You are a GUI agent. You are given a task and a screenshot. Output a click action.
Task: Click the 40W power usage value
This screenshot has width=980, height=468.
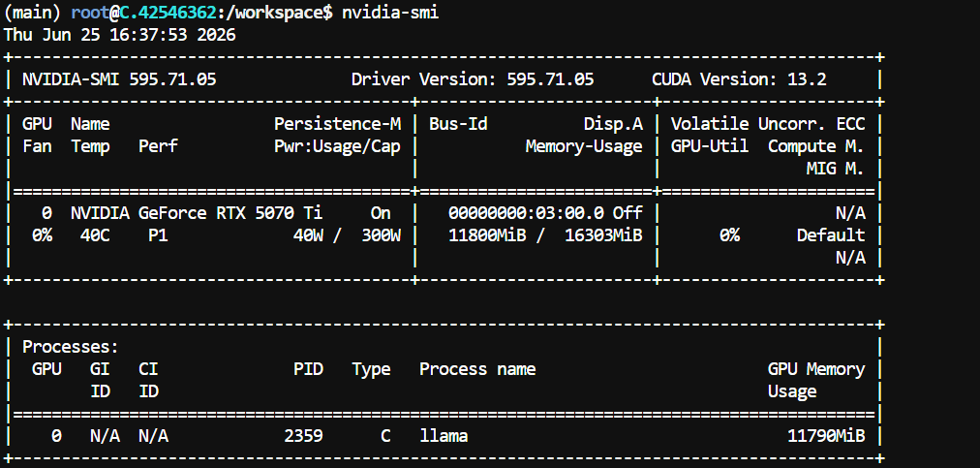coord(308,235)
